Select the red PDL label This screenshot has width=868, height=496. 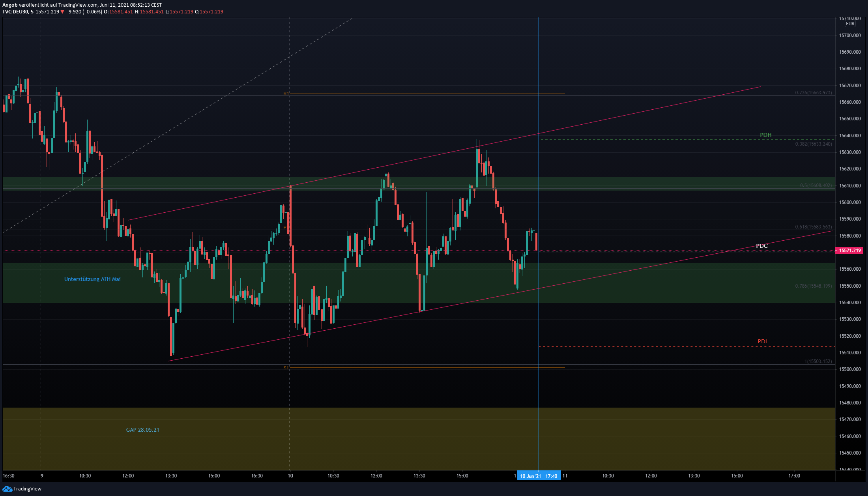point(763,341)
